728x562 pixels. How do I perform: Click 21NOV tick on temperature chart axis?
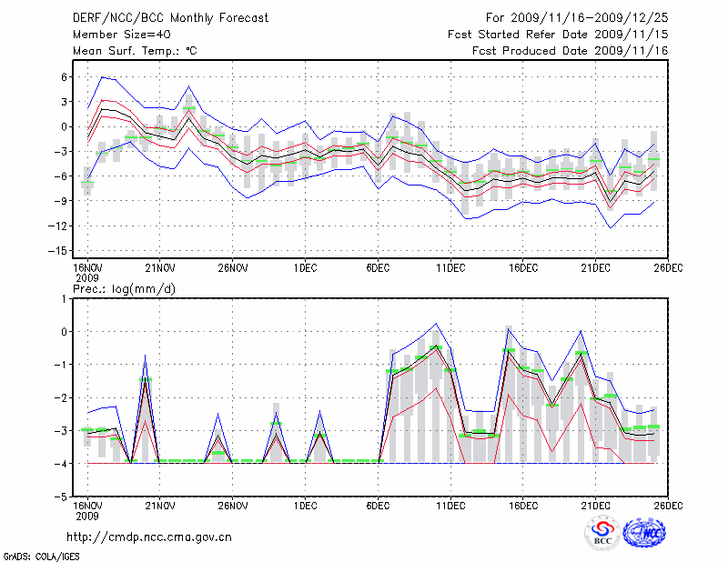[x=160, y=267]
